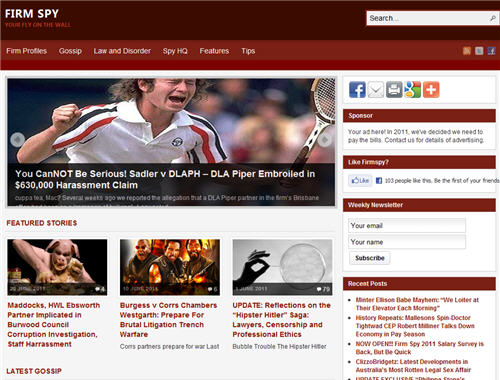Open the Twitter icon in navbar
Viewport: 500px width, 380px height.
click(479, 51)
